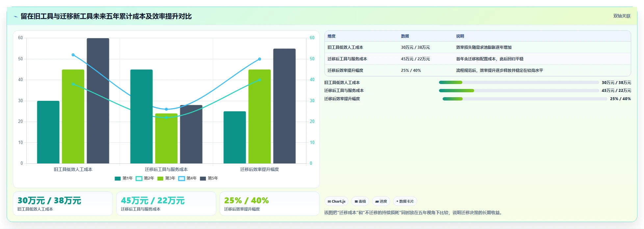This screenshot has width=644, height=229.
Task: Select the 数据 table column header
Action: click(405, 36)
